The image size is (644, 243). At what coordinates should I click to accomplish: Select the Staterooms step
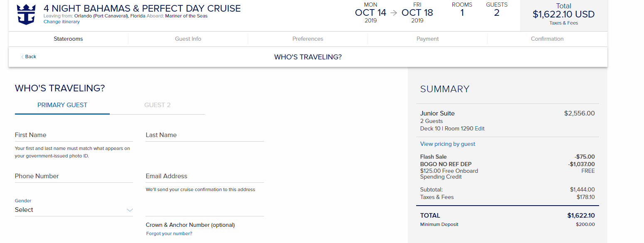(68, 39)
